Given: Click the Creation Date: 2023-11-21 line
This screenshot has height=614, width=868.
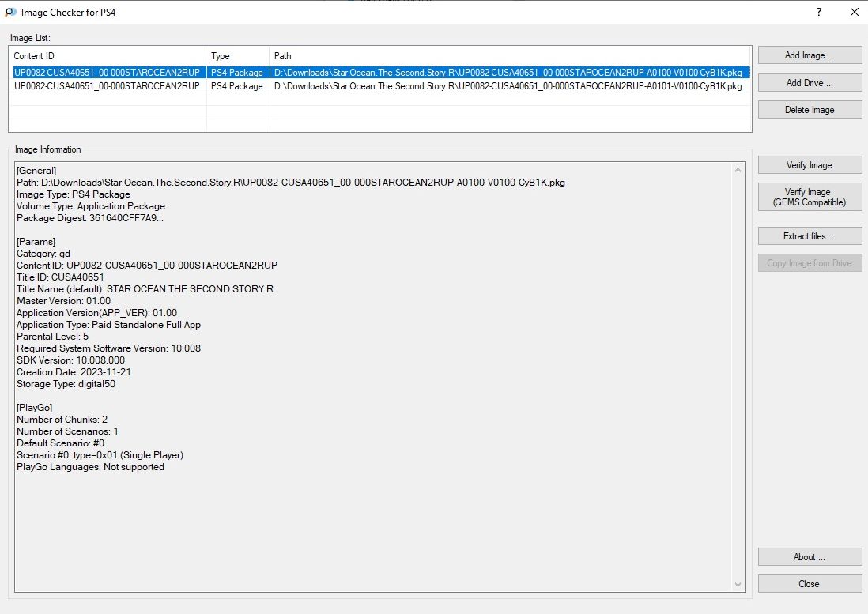Looking at the screenshot, I should (74, 372).
